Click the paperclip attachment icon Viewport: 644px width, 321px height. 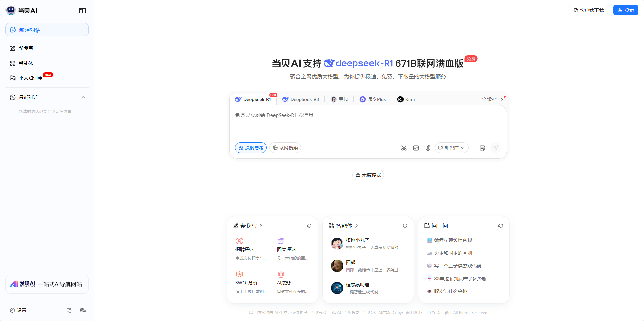coord(428,148)
